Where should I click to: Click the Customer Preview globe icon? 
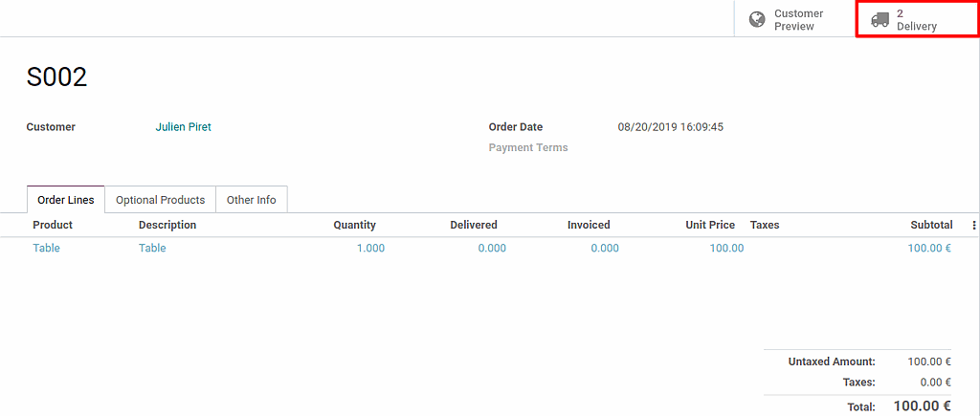pyautogui.click(x=757, y=19)
